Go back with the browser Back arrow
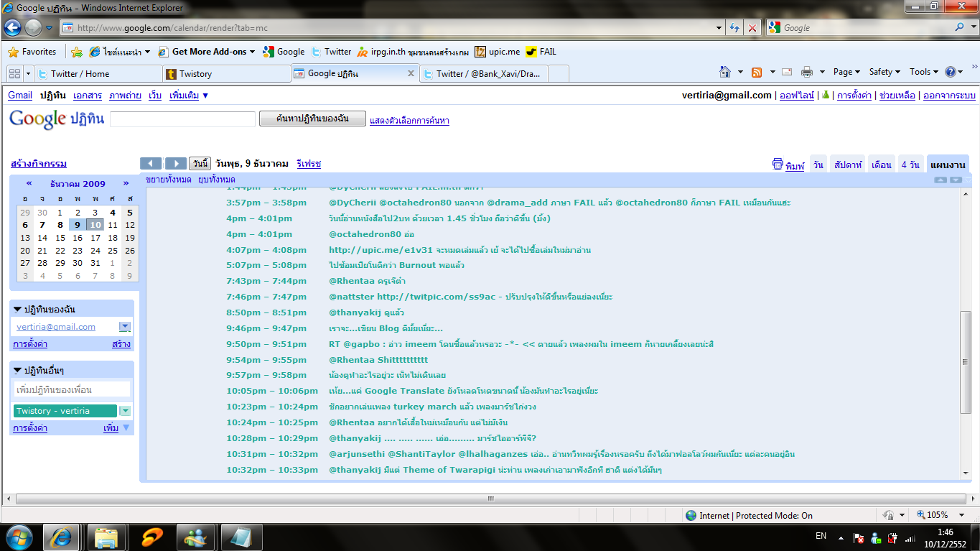 [12, 27]
